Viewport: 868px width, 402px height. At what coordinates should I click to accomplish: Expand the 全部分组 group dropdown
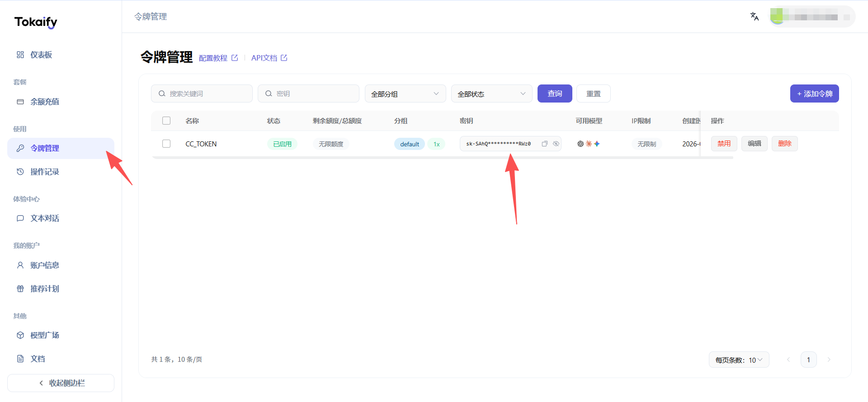405,93
